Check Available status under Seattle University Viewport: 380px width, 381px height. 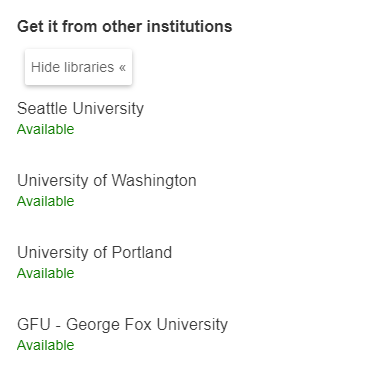tap(46, 129)
